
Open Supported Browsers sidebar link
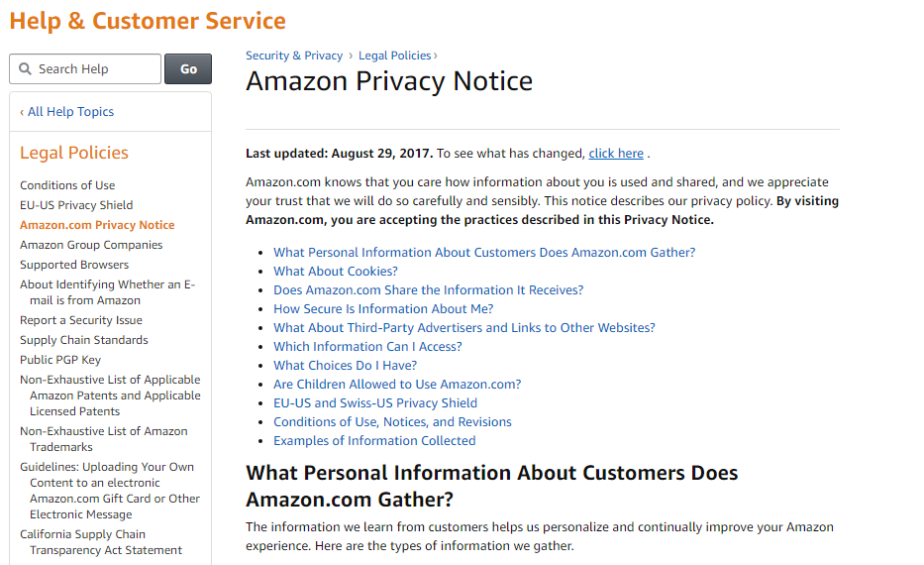click(74, 265)
